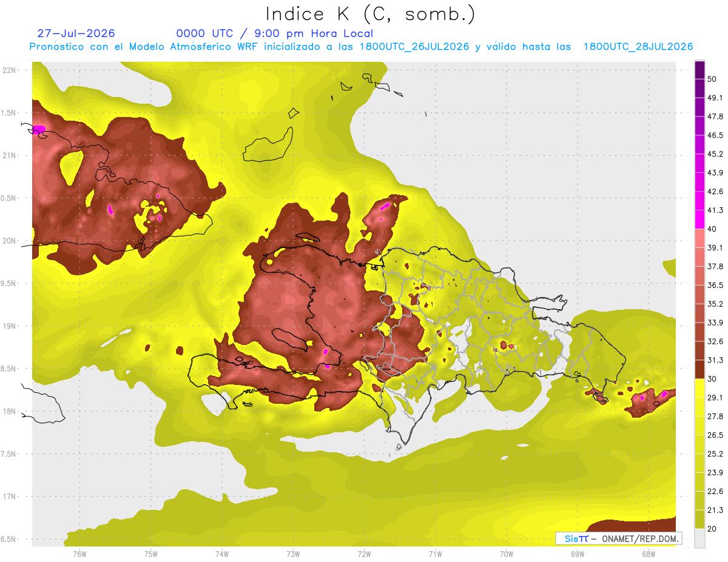Screen dimensions: 728x562
Task: Click the gray swatch below colorbar value 20
Action: (x=699, y=538)
